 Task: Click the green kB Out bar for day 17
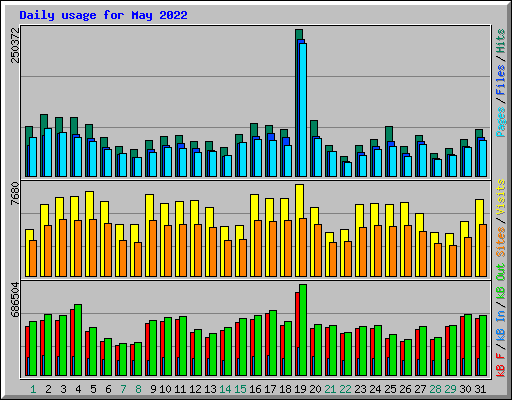(273, 343)
